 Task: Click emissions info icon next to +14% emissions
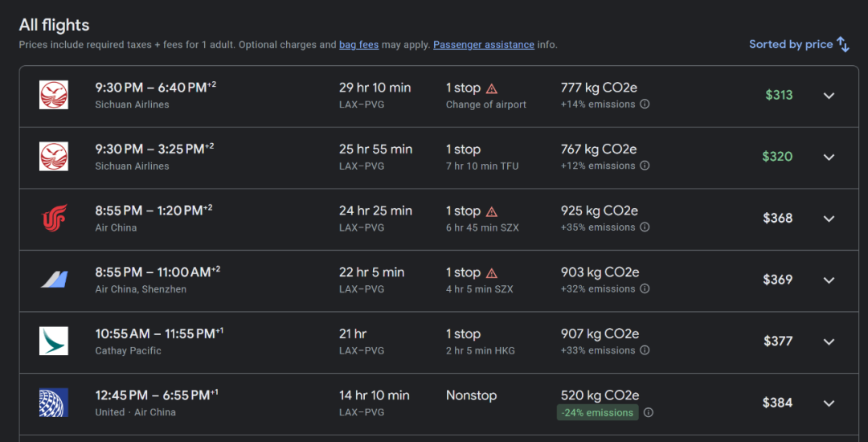[x=645, y=104]
